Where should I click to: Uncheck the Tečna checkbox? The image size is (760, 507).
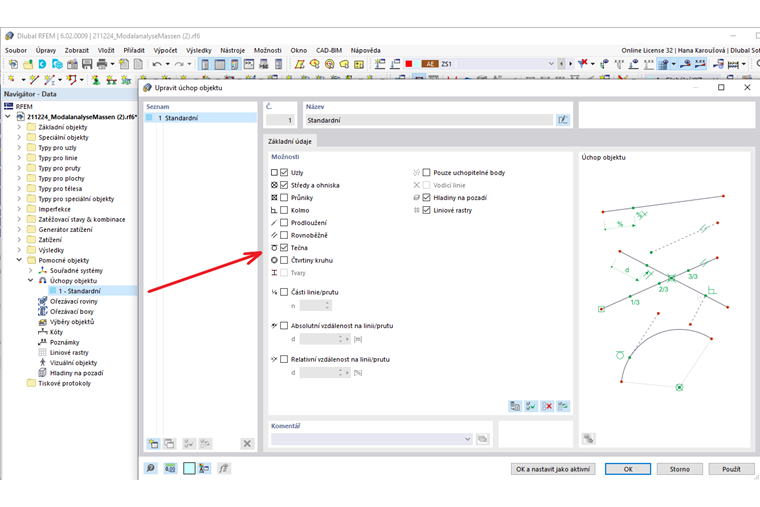[x=284, y=248]
